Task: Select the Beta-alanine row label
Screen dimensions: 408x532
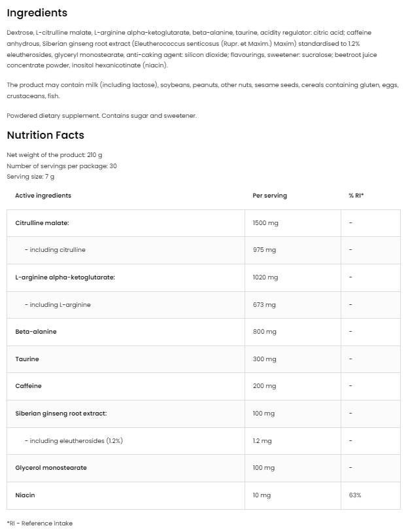Action: click(36, 332)
